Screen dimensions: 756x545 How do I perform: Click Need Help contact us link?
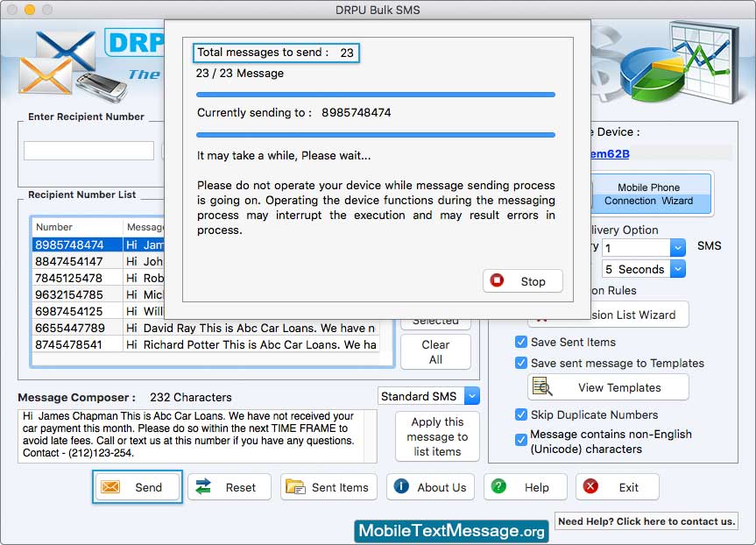pos(646,521)
